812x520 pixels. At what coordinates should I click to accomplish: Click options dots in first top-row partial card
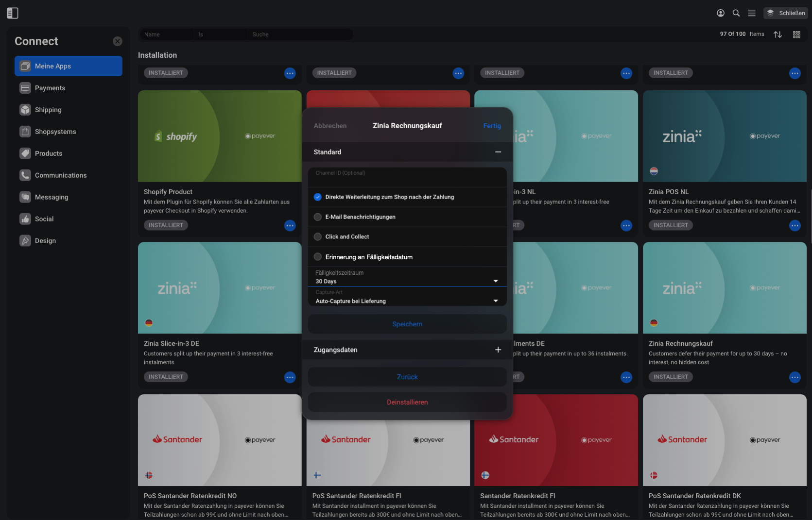click(x=290, y=73)
